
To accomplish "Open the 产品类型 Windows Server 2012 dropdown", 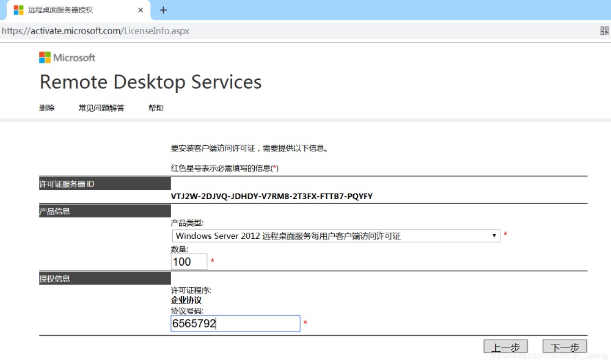I will [x=330, y=236].
